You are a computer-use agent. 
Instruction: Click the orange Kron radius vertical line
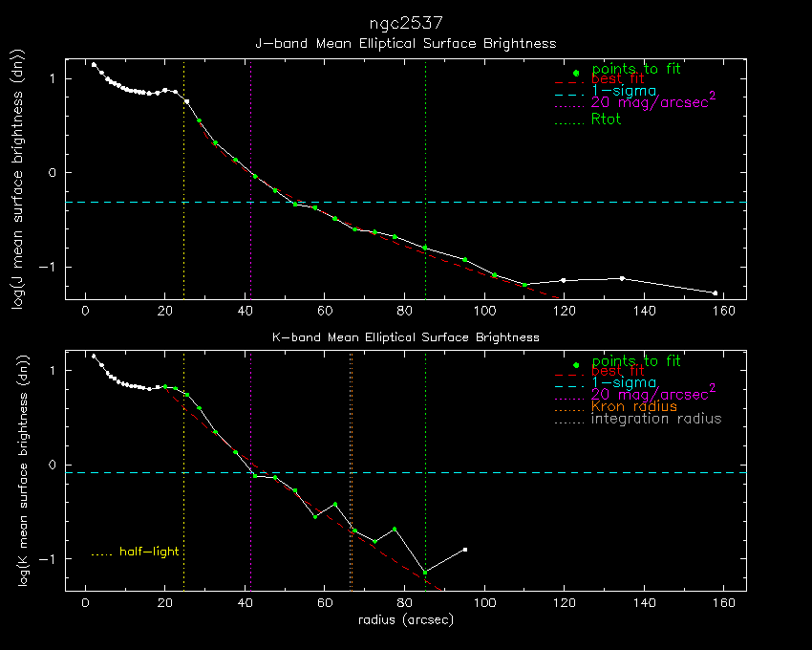pyautogui.click(x=351, y=497)
